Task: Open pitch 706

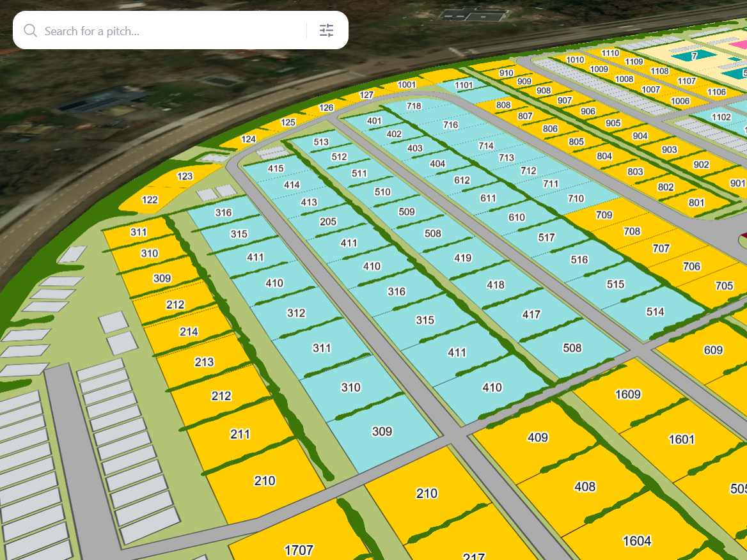Action: click(x=691, y=266)
